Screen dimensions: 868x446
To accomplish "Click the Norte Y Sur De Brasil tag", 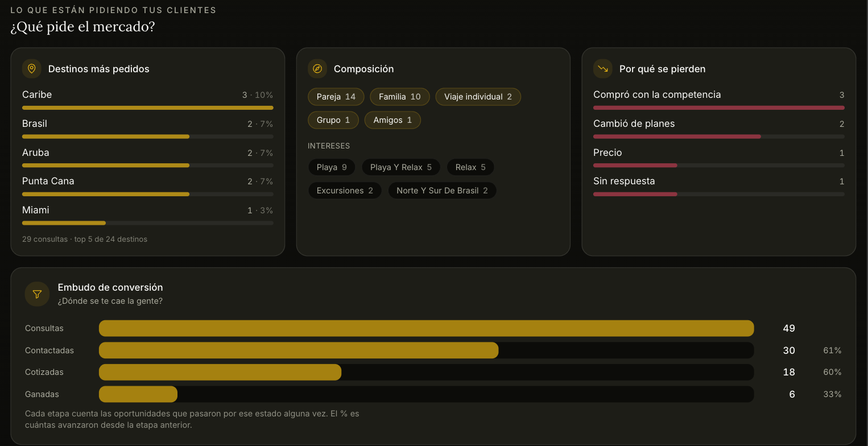I will tap(442, 191).
